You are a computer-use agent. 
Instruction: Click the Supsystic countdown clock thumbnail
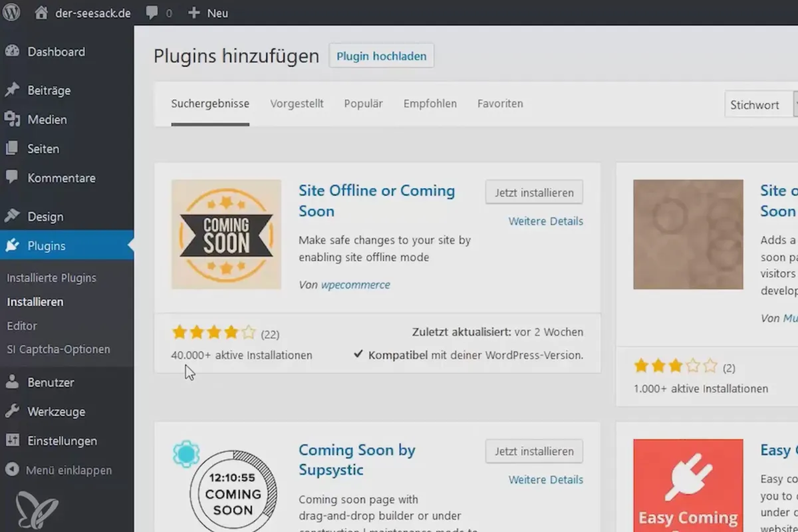coord(226,485)
